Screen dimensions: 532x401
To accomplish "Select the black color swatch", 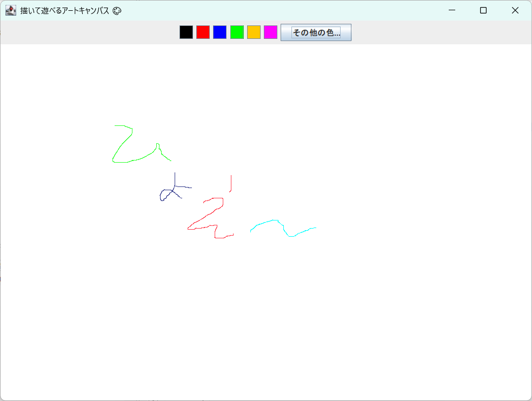I will [186, 32].
